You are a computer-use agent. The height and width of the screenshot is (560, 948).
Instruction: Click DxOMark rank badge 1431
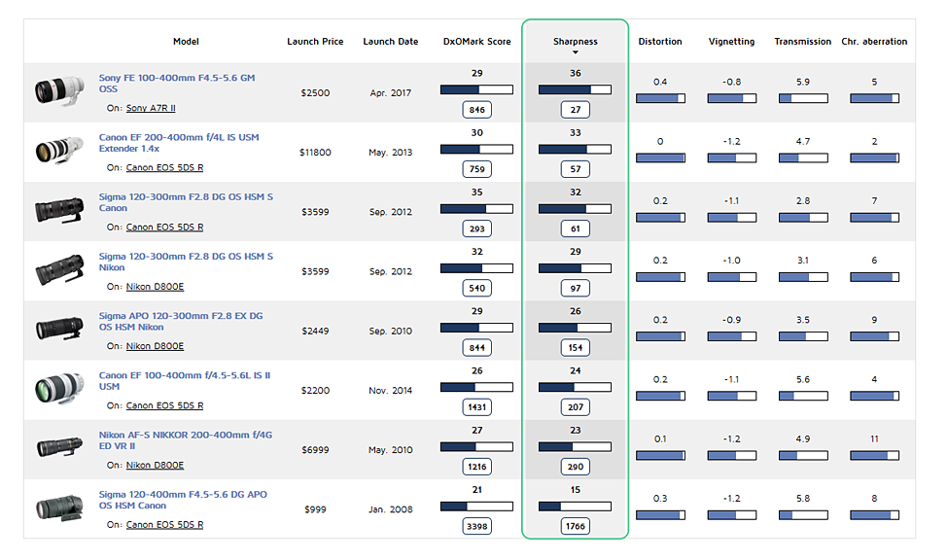pos(477,407)
